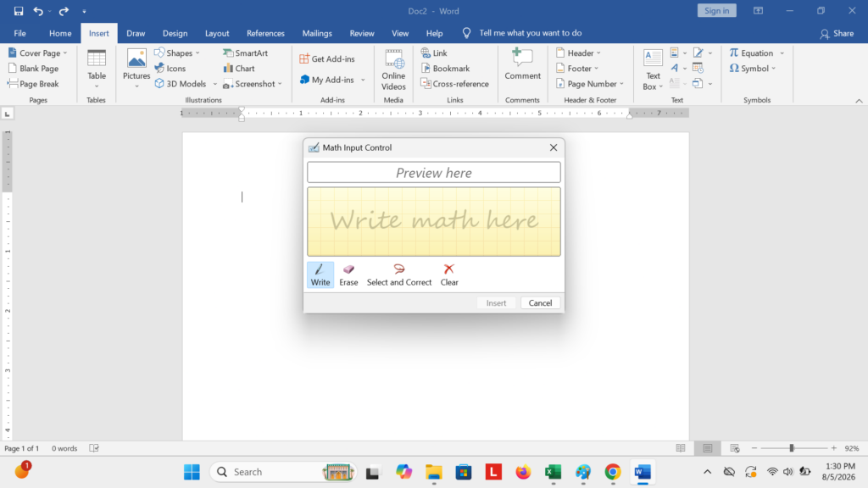
Task: Select the Write pen tool
Action: (320, 275)
